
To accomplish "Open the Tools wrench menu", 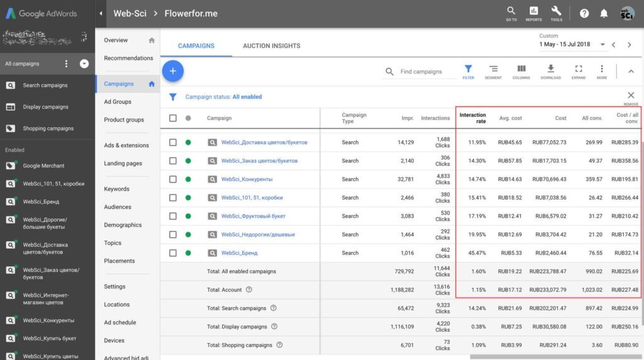I will point(556,11).
